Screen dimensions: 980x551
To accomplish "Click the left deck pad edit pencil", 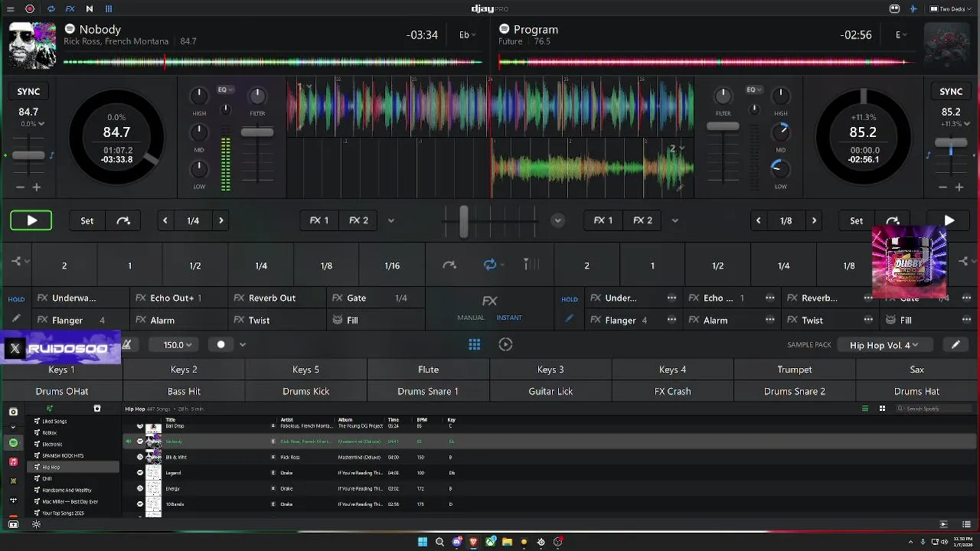I will (16, 318).
